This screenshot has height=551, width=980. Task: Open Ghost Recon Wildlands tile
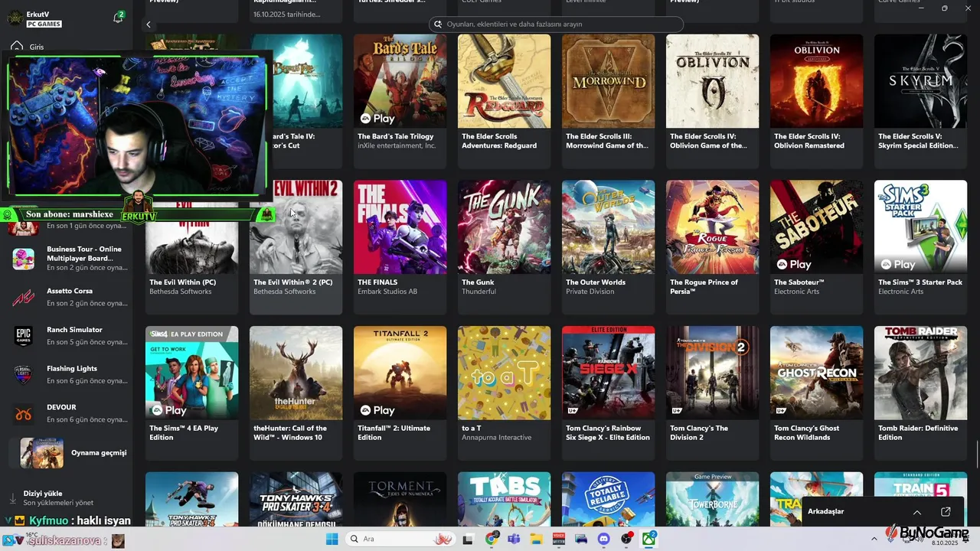point(816,393)
